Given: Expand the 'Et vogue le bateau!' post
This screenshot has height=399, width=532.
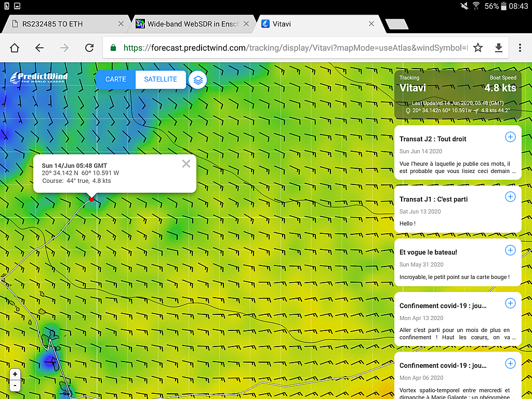Looking at the screenshot, I should [x=510, y=250].
